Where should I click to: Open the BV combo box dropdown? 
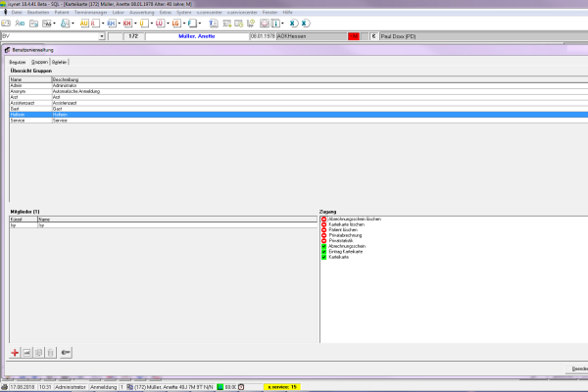[102, 36]
